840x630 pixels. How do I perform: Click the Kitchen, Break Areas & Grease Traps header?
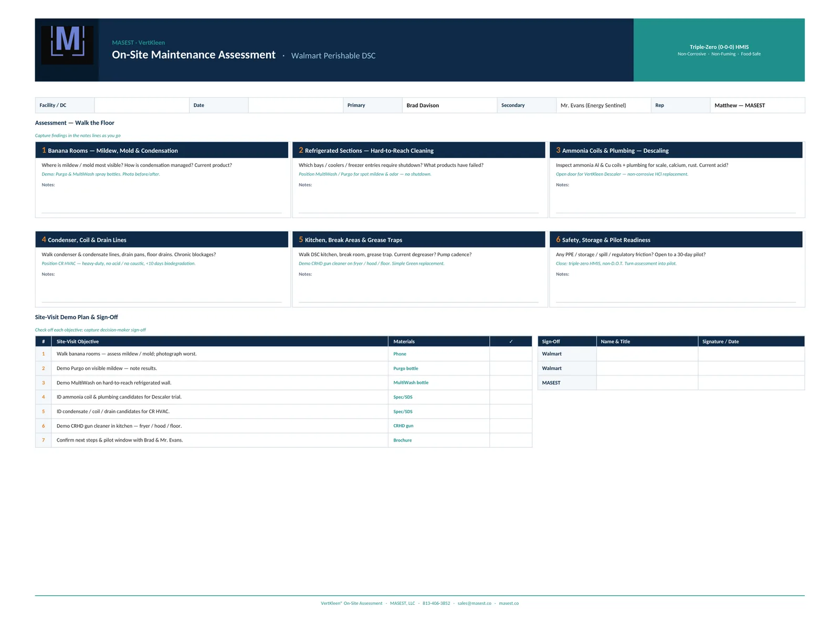pyautogui.click(x=418, y=239)
